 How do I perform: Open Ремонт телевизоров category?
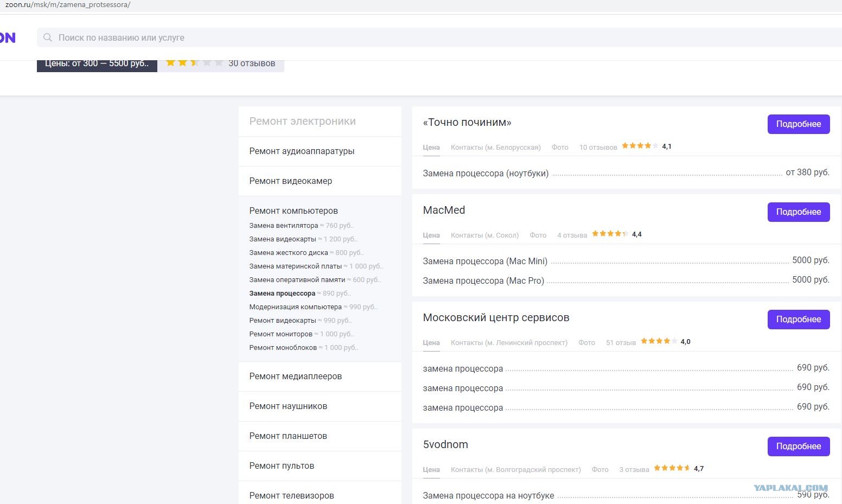click(291, 496)
